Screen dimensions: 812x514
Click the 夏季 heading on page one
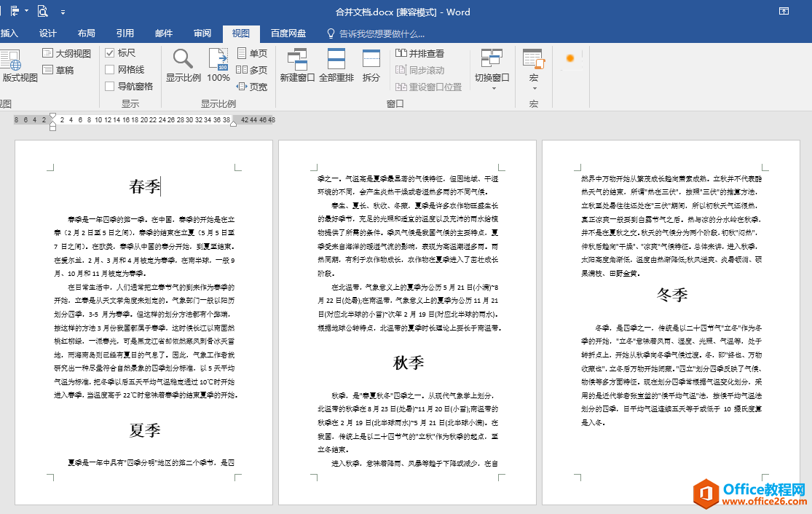coord(144,430)
